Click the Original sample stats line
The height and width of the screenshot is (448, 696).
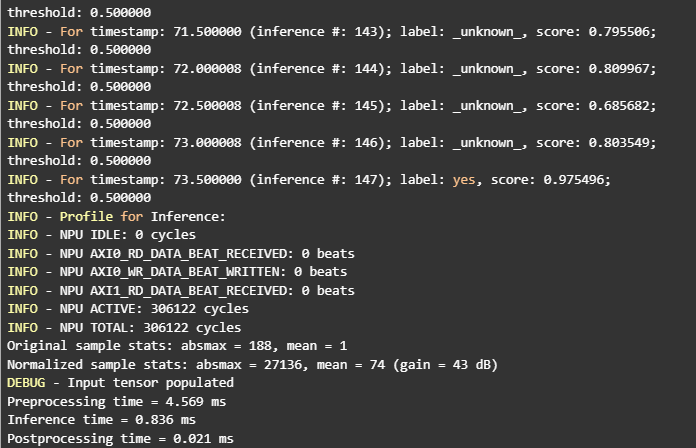click(176, 346)
